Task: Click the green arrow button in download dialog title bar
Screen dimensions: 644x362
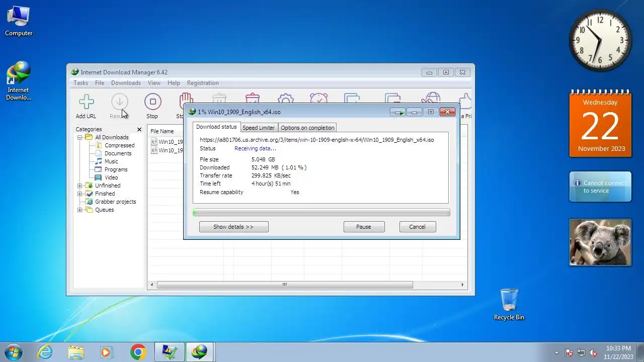Action: tap(398, 112)
